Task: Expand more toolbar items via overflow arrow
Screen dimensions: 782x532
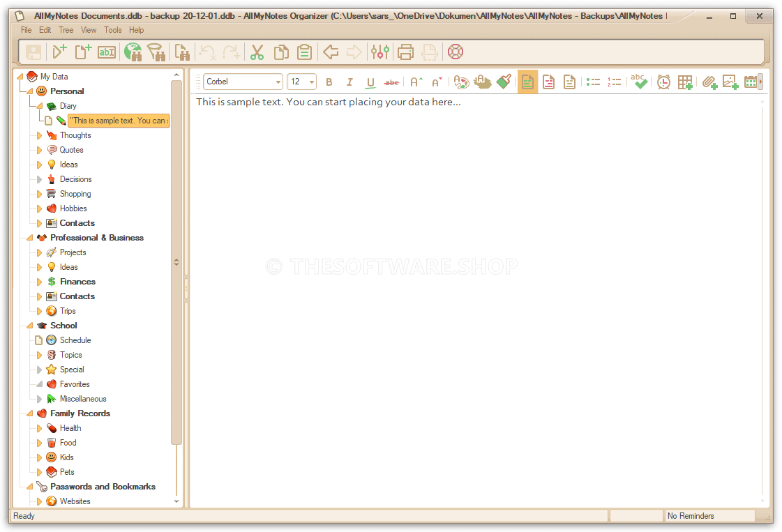Action: (x=760, y=82)
